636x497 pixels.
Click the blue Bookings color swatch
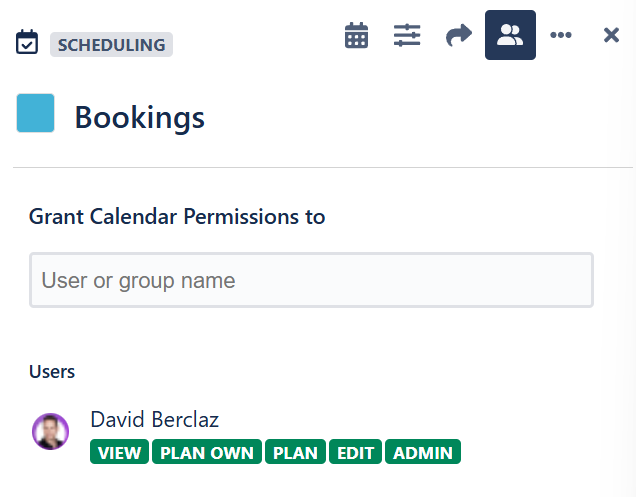[x=35, y=113]
